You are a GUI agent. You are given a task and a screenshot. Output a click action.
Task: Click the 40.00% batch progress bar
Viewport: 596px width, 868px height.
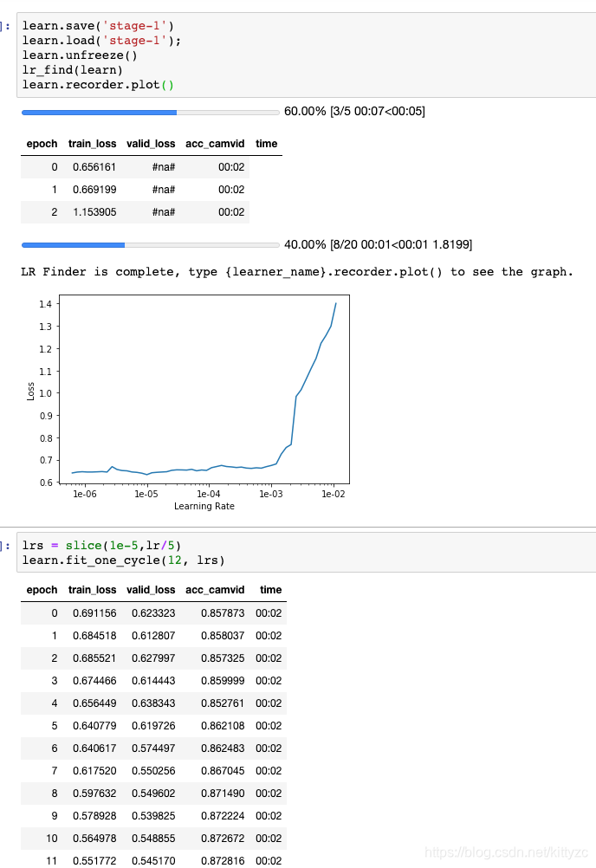point(151,244)
